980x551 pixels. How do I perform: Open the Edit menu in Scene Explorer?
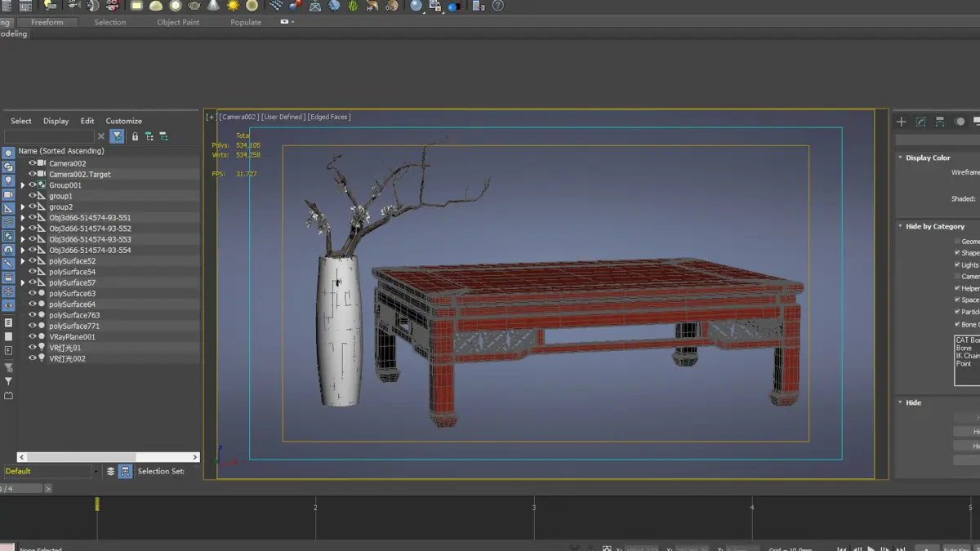coord(87,121)
